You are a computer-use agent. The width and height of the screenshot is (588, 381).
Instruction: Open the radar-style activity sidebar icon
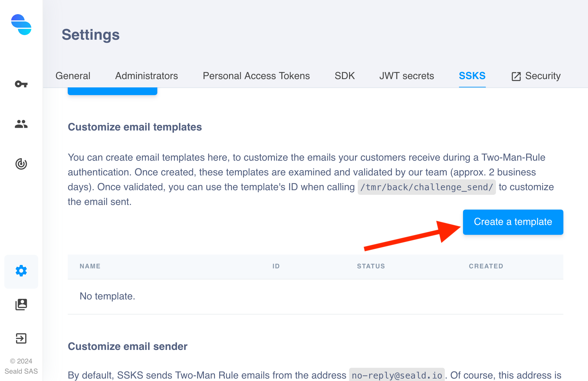pos(21,164)
